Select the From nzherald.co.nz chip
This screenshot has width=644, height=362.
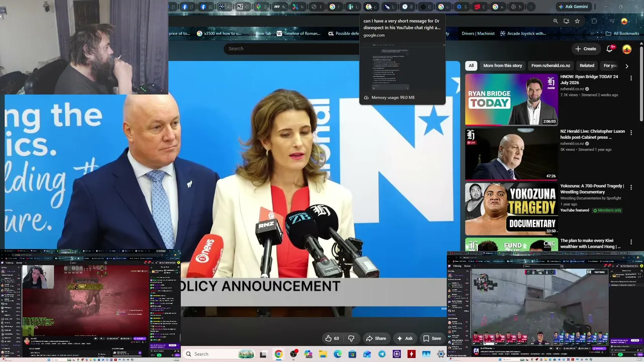click(550, 66)
